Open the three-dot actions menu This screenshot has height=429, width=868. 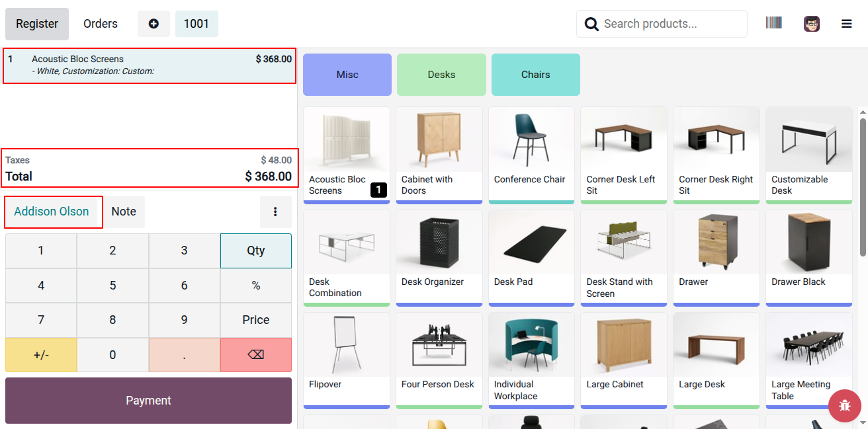pos(275,212)
